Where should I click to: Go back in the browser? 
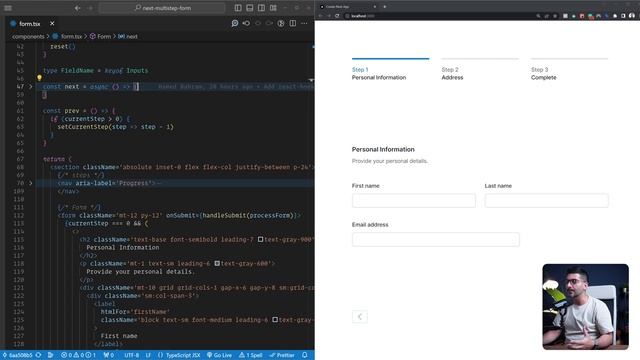[x=321, y=16]
